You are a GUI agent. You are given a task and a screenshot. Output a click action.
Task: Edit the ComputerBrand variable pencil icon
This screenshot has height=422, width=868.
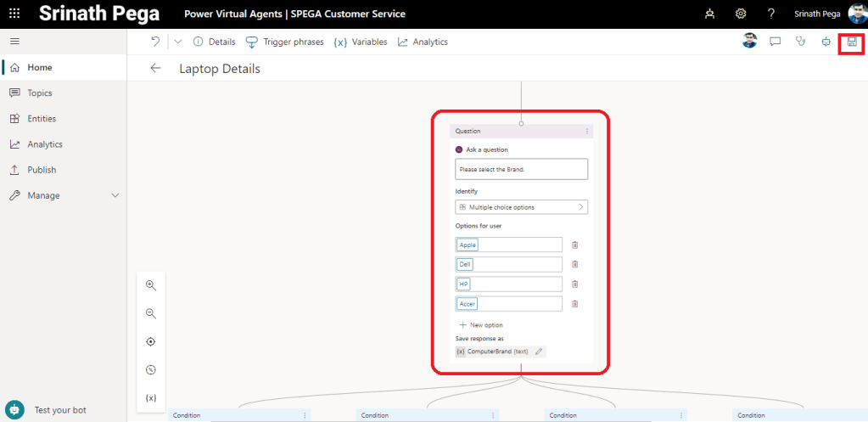pos(539,351)
